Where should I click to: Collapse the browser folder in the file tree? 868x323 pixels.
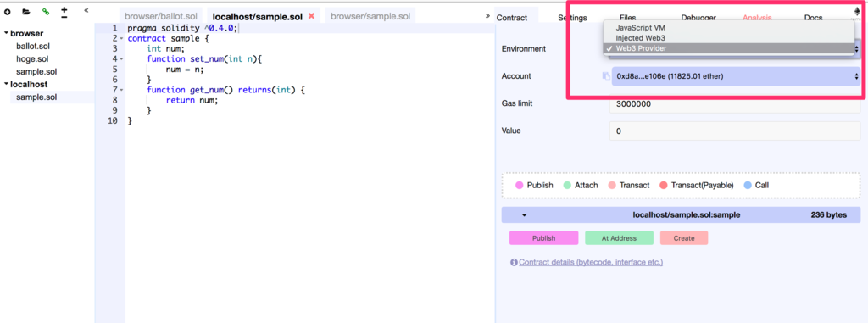pyautogui.click(x=6, y=33)
